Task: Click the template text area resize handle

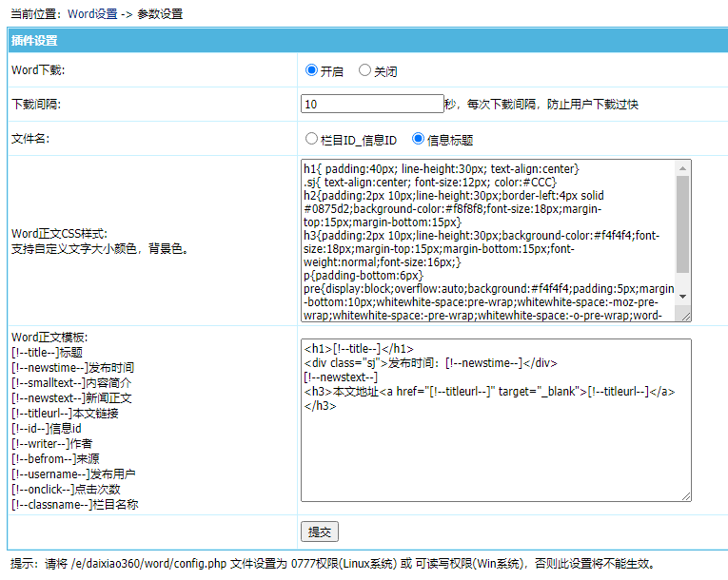Action: [x=686, y=495]
